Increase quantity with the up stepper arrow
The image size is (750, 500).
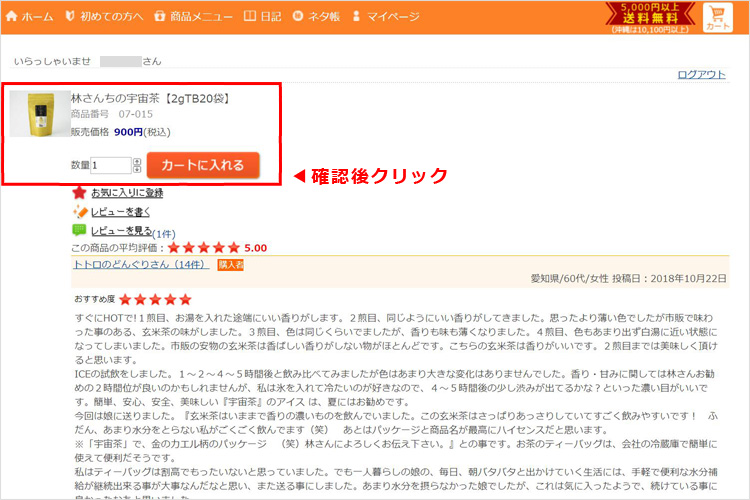pyautogui.click(x=137, y=161)
